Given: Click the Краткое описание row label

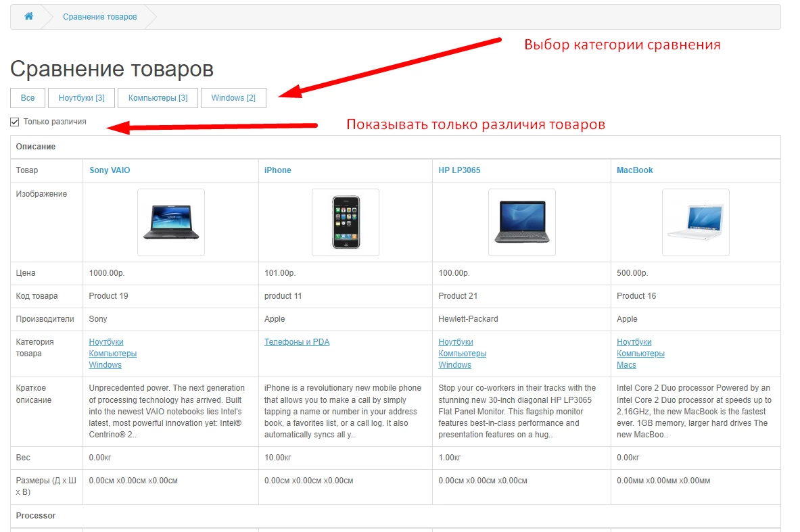Looking at the screenshot, I should click(x=34, y=394).
